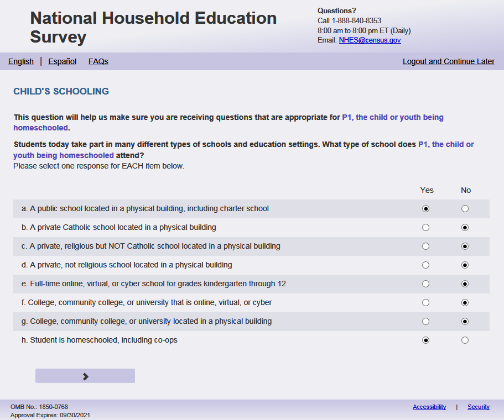Select Yes for private not religious school
The width and height of the screenshot is (504, 420).
(425, 265)
